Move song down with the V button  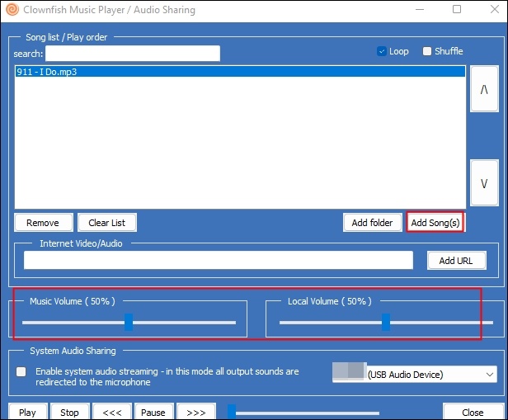[x=483, y=184]
